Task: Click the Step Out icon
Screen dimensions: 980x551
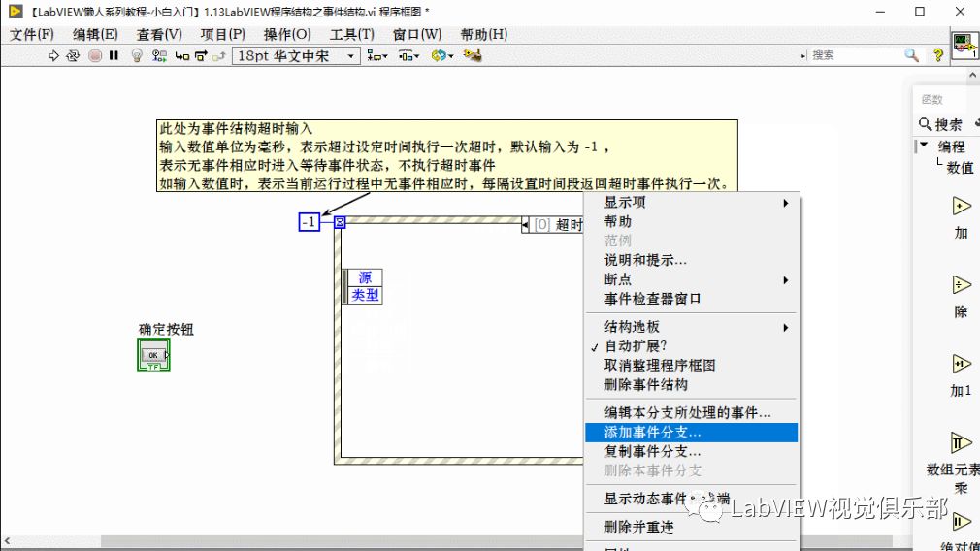Action: click(x=218, y=56)
